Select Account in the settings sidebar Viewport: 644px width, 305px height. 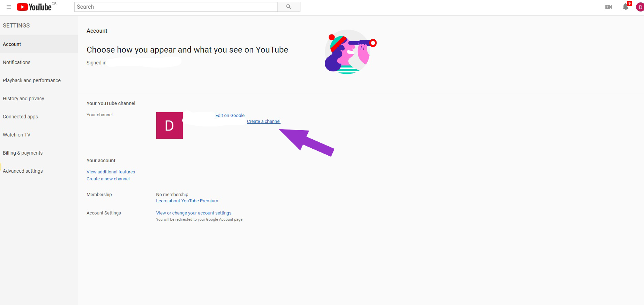pyautogui.click(x=39, y=44)
